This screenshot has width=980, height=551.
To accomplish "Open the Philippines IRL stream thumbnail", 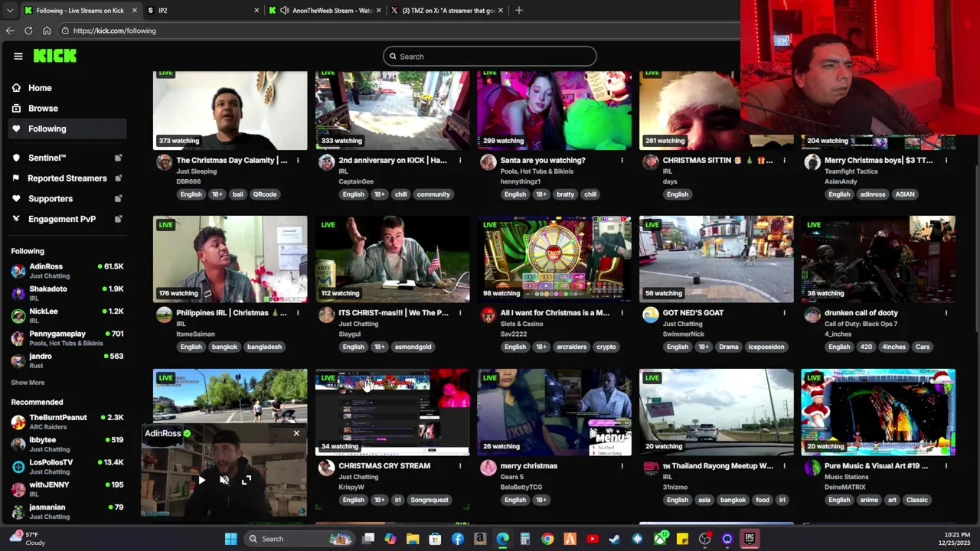I will click(230, 259).
